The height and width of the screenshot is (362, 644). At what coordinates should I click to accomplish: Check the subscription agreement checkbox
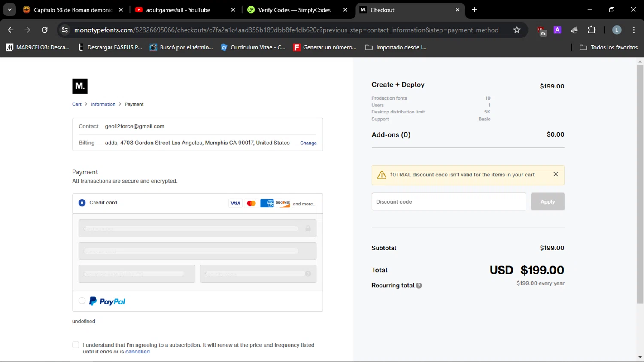[x=76, y=345]
